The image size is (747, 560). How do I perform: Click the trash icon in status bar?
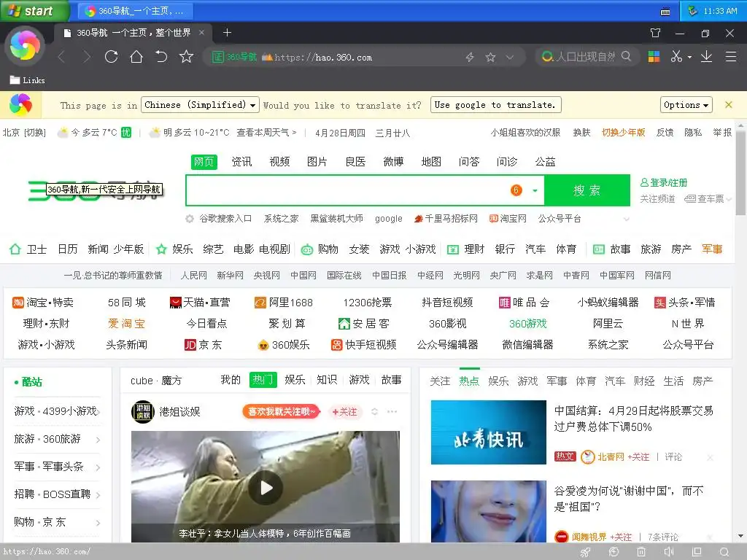[641, 551]
